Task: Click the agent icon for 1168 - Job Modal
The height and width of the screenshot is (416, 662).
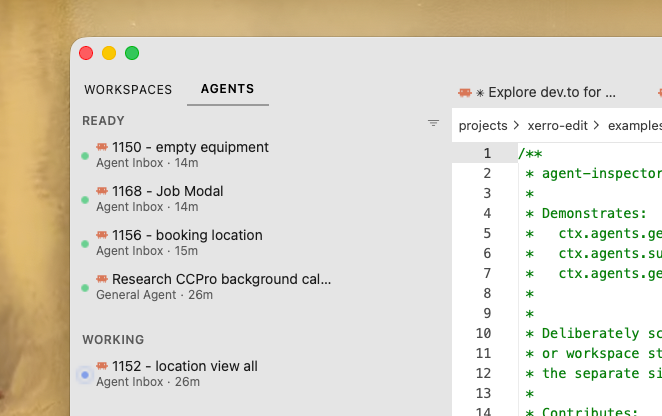Action: [102, 190]
